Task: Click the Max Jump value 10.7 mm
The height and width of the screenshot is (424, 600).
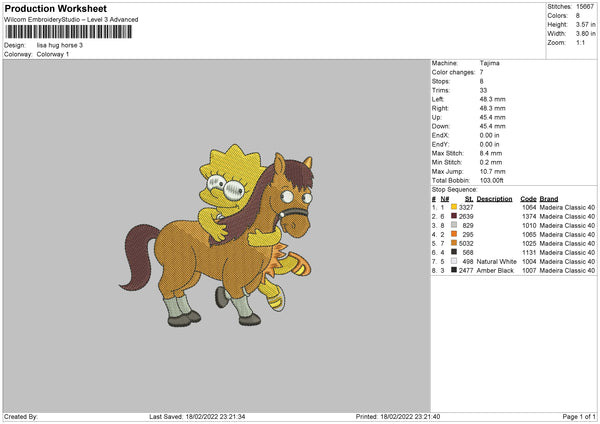Action: point(492,171)
